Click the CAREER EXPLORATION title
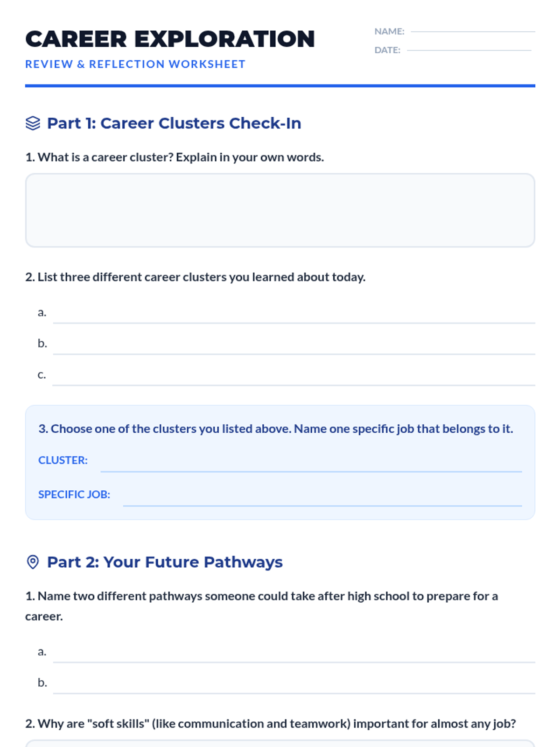560x747 pixels. pos(170,39)
